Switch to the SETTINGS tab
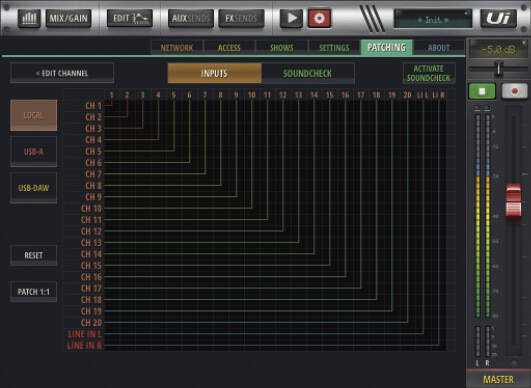Image resolution: width=531 pixels, height=388 pixels. (x=334, y=48)
